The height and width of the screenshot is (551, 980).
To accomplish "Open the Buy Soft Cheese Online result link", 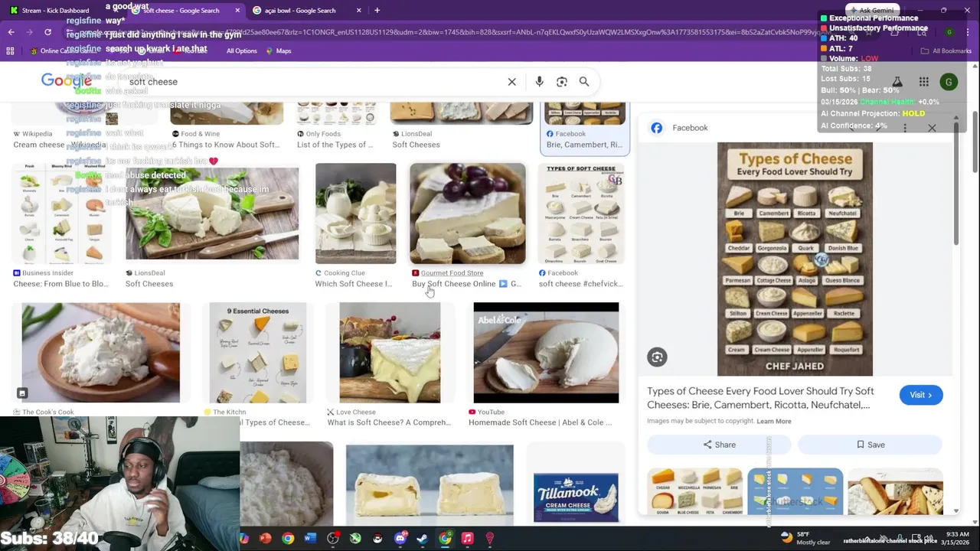I will tap(466, 284).
